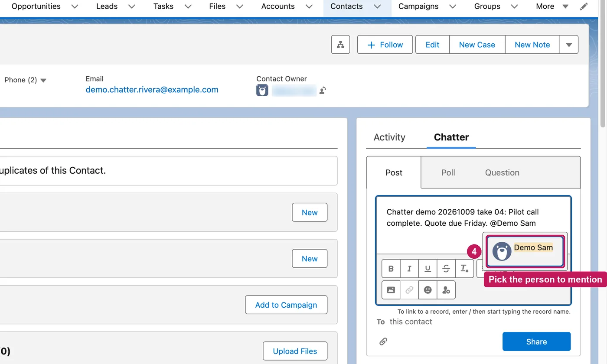
Task: Open the Groups navigation tab
Action: tap(487, 6)
